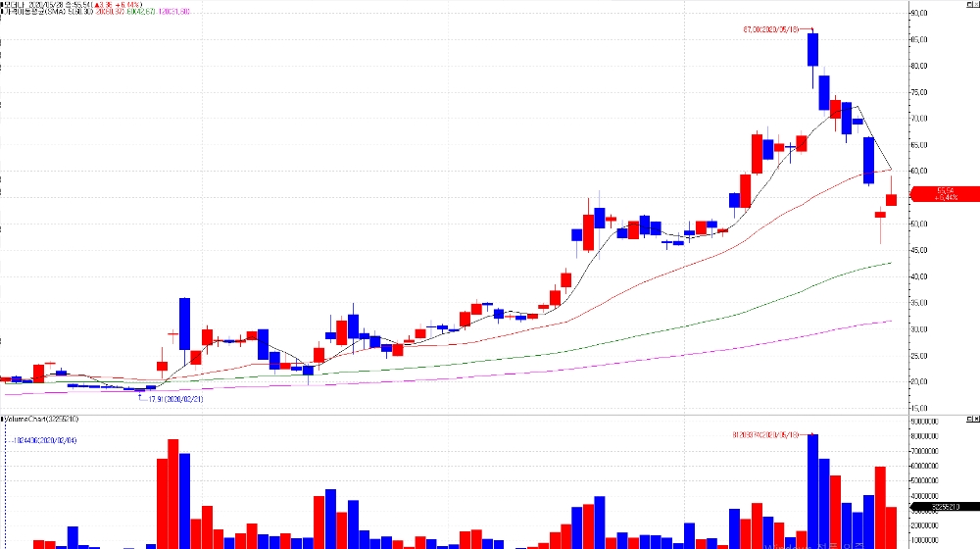
Task: Click the stock name and date header line
Action: (x=72, y=4)
